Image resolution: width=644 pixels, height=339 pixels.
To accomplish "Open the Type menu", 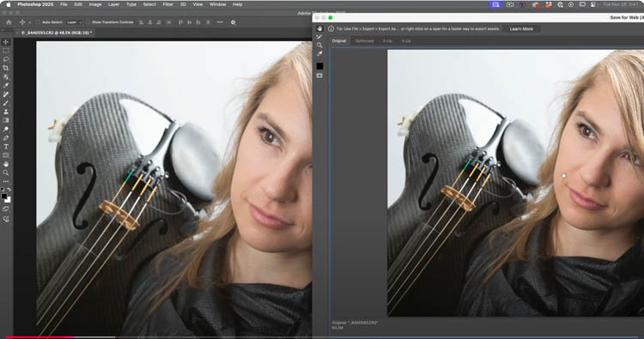I will 131,4.
